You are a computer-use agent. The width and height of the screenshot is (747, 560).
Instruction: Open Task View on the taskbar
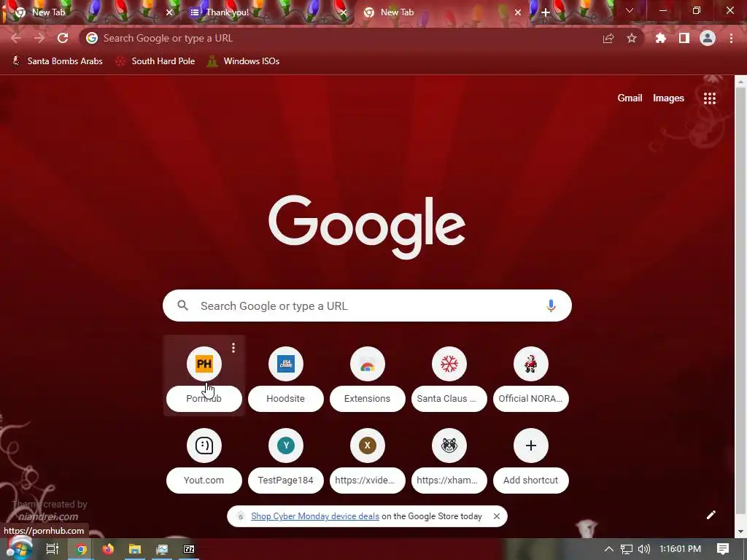[53, 549]
